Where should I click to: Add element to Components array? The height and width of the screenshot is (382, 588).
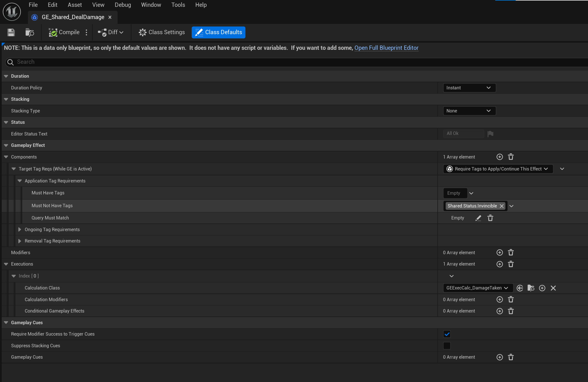coord(499,157)
